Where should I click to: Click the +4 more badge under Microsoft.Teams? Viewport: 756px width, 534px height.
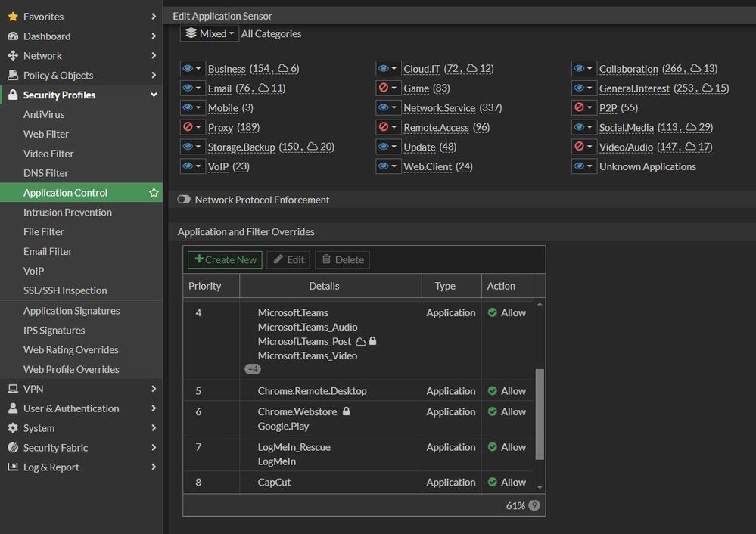pyautogui.click(x=253, y=369)
